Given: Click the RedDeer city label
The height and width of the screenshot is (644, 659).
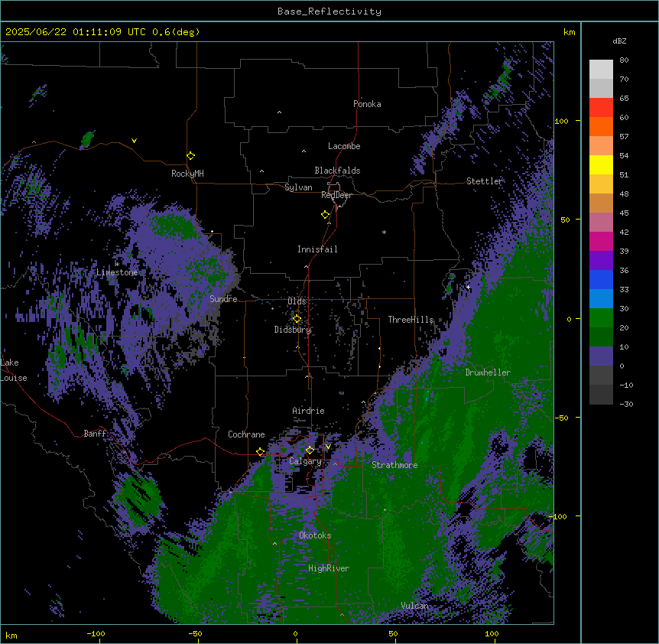Looking at the screenshot, I should 337,195.
